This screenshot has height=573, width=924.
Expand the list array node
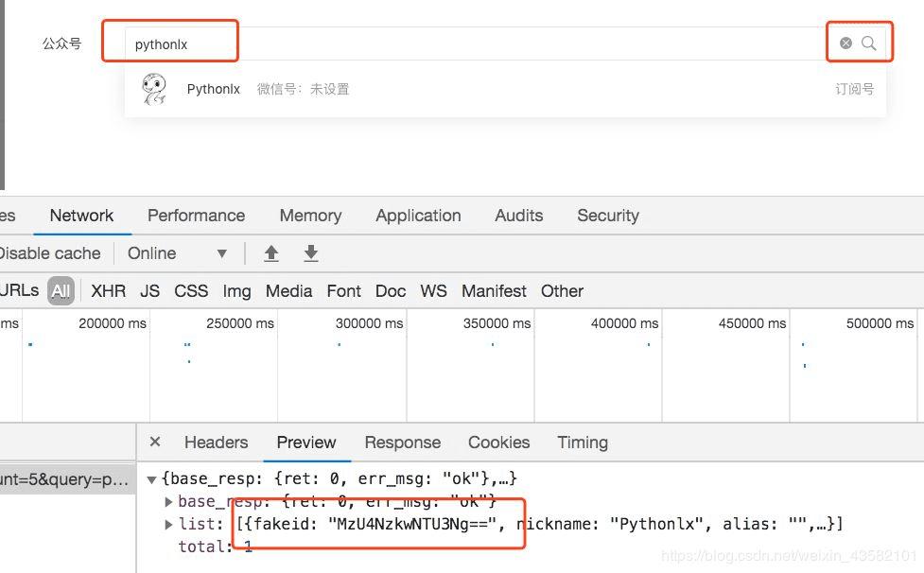pyautogui.click(x=168, y=524)
